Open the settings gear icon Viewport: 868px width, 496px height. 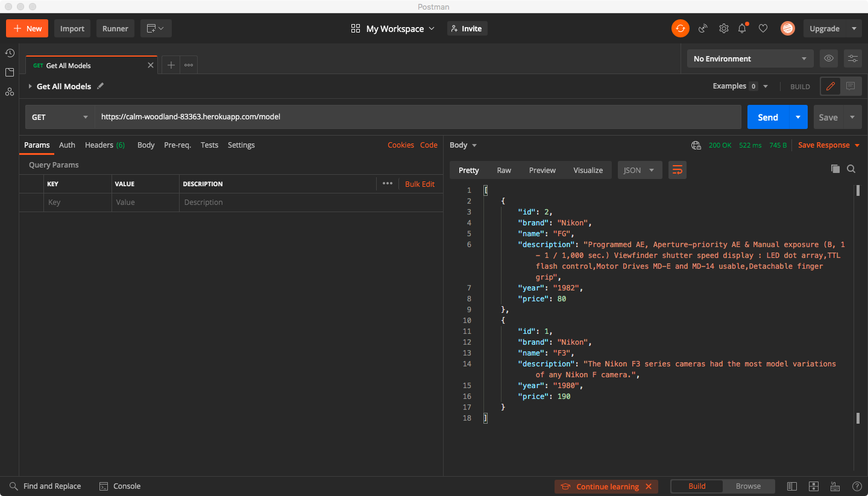[723, 28]
